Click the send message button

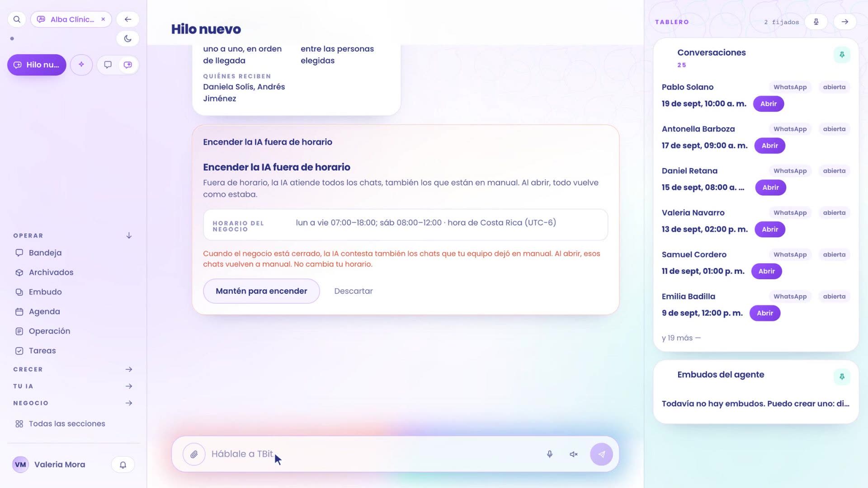pos(601,454)
